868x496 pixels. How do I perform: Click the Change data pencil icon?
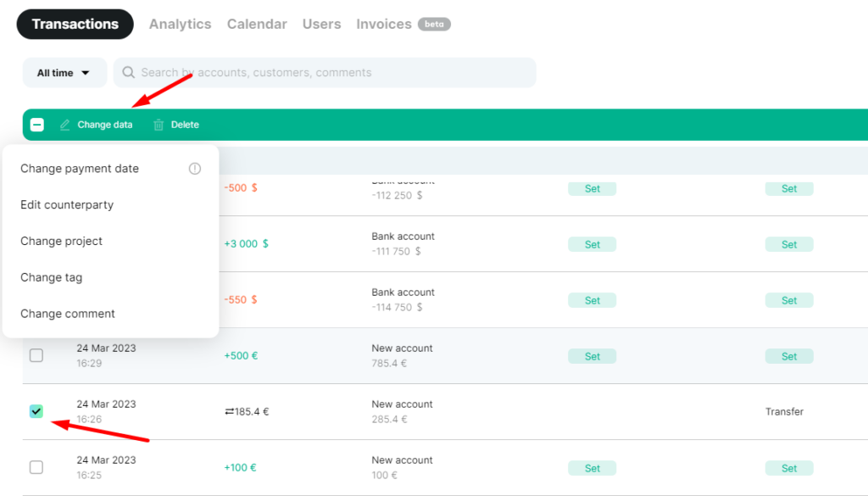coord(64,125)
